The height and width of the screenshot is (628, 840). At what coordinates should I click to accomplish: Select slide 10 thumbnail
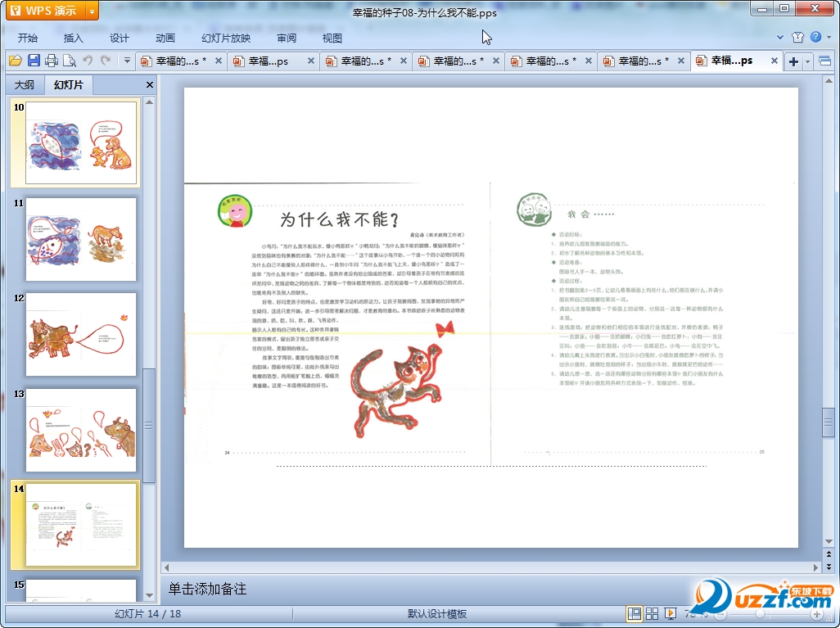[x=81, y=142]
